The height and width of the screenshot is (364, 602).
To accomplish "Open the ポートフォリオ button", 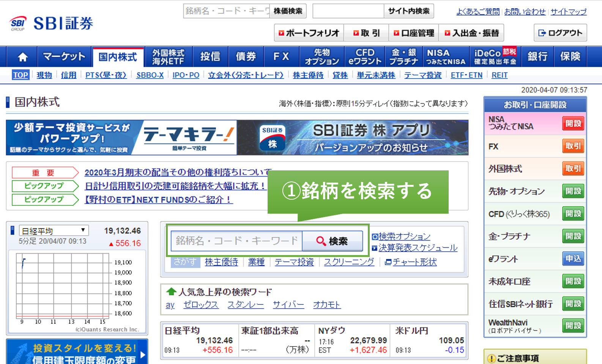I will click(x=309, y=33).
